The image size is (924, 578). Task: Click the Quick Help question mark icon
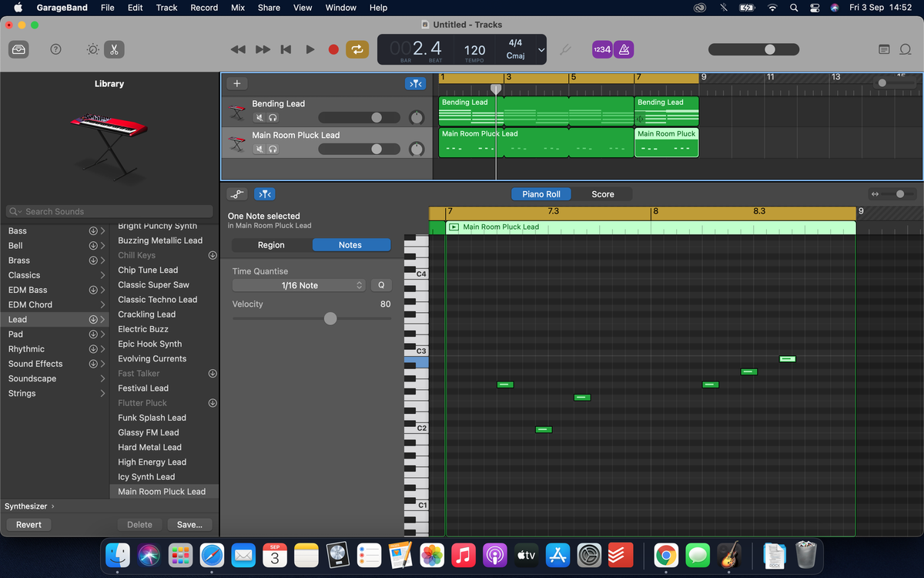click(55, 49)
